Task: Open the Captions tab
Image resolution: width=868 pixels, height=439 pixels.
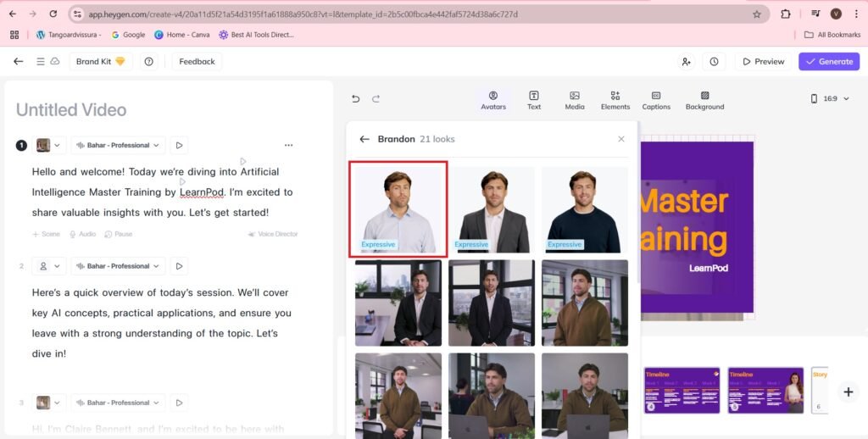Action: [656, 100]
